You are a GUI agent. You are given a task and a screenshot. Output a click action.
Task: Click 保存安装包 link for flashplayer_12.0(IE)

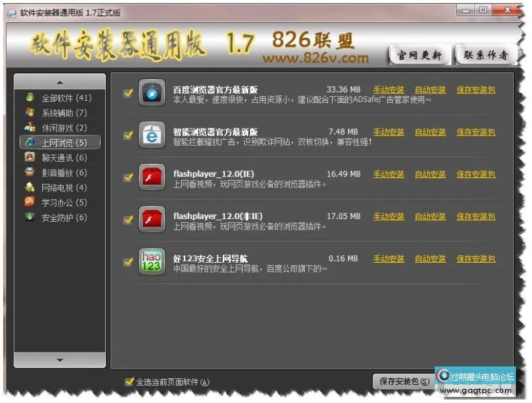tap(476, 175)
